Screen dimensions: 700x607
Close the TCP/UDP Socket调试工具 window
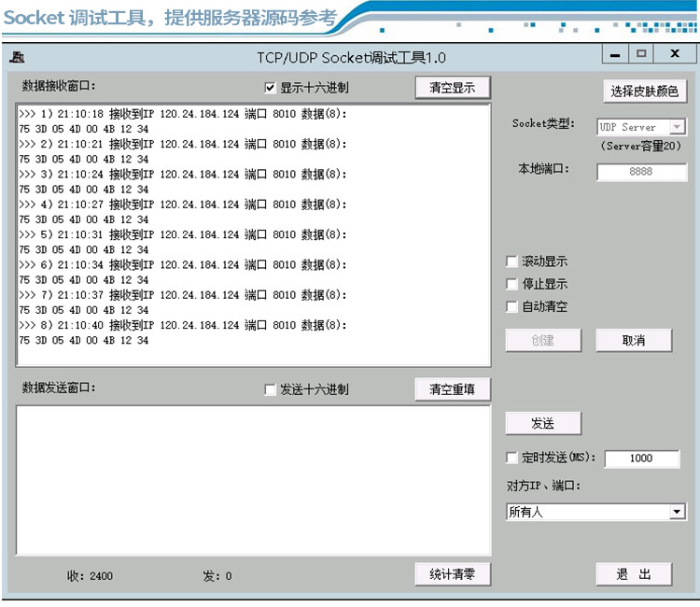coord(675,54)
